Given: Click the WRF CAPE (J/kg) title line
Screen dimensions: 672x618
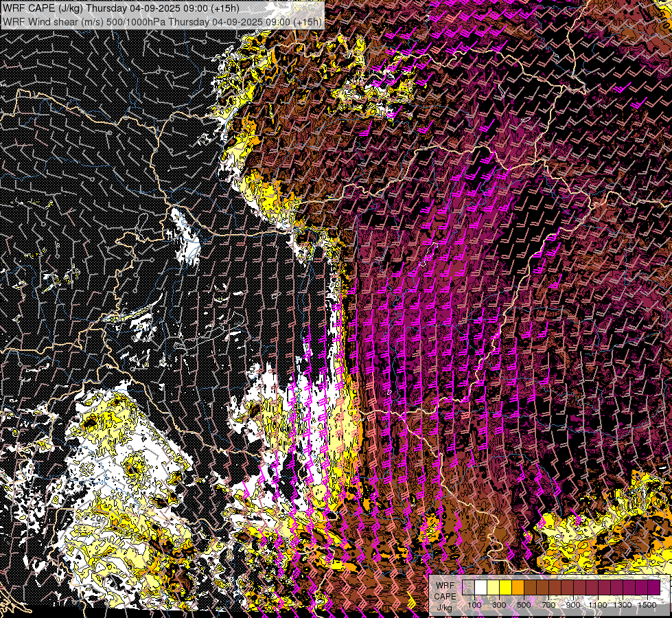Looking at the screenshot, I should 121,8.
